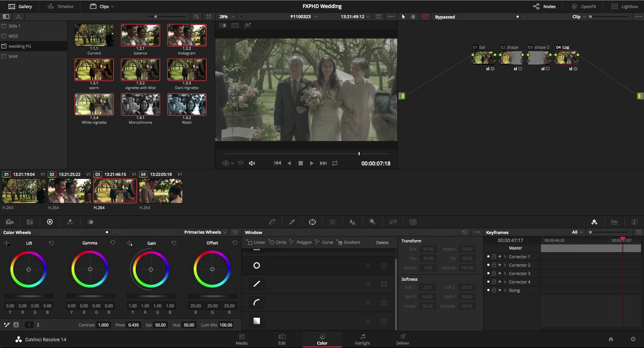644x348 pixels.
Task: Expand the Corrector 3 keyframe track
Action: [x=505, y=273]
